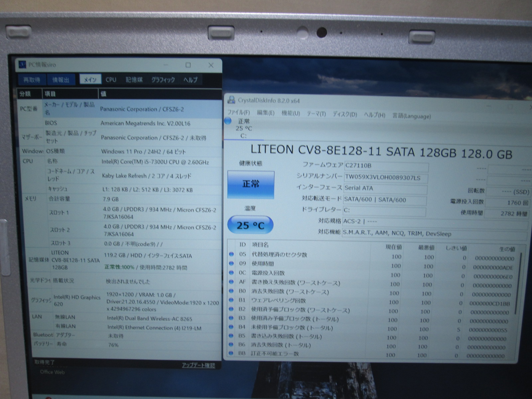The image size is (532, 399).
Task: Switch to the 記憶媒 tab
Action: [x=134, y=79]
